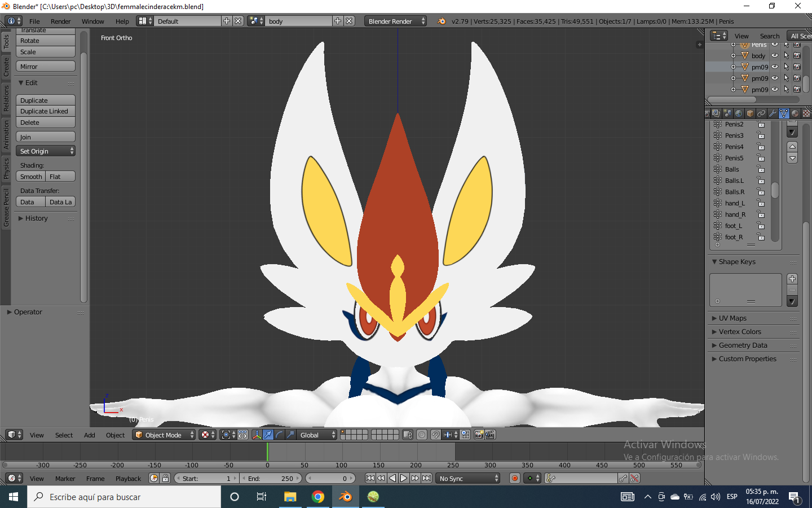Click OpenGL render active viewport camera icon
Image resolution: width=812 pixels, height=508 pixels.
[479, 435]
